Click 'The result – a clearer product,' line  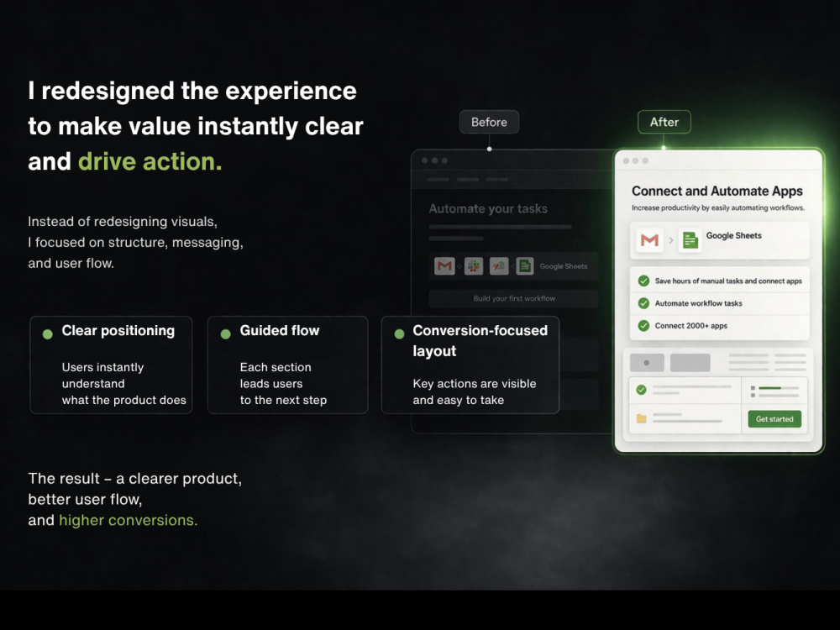(135, 479)
